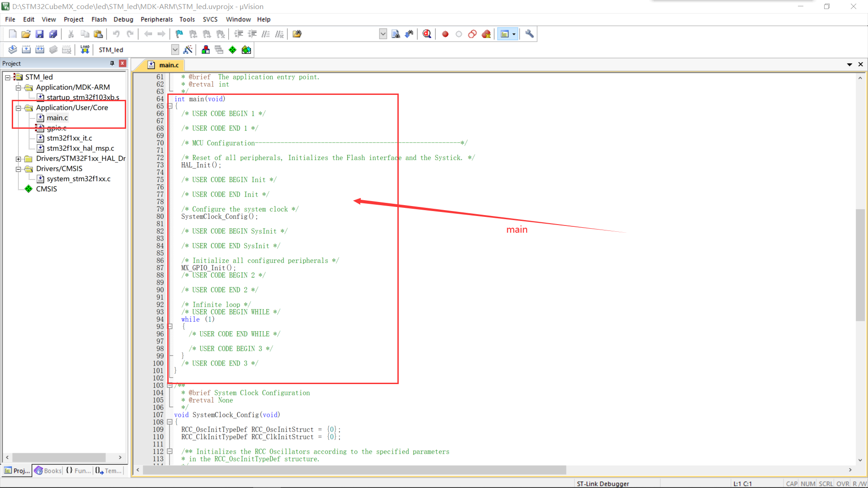Image resolution: width=868 pixels, height=488 pixels.
Task: Switch to the Books tab
Action: point(48,471)
